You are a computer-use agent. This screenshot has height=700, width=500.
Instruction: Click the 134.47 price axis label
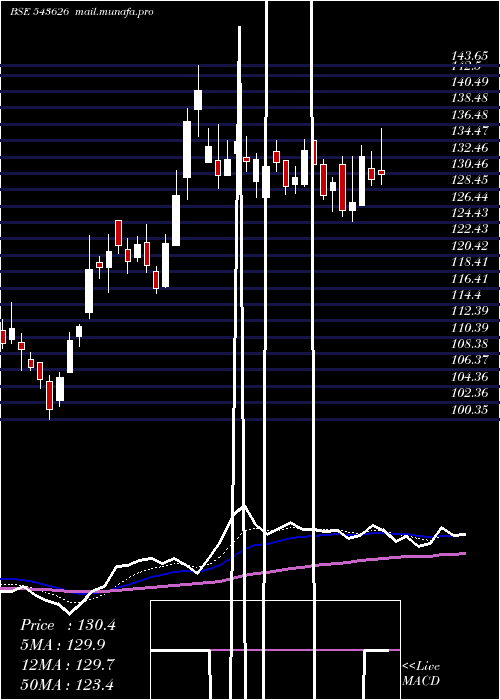pos(470,131)
